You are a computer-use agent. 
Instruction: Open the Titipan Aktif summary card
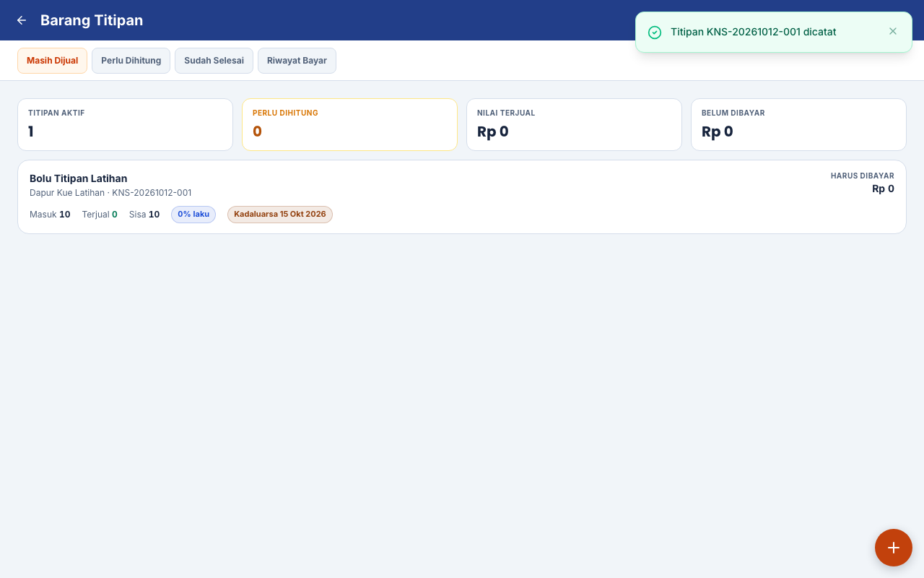(x=125, y=124)
